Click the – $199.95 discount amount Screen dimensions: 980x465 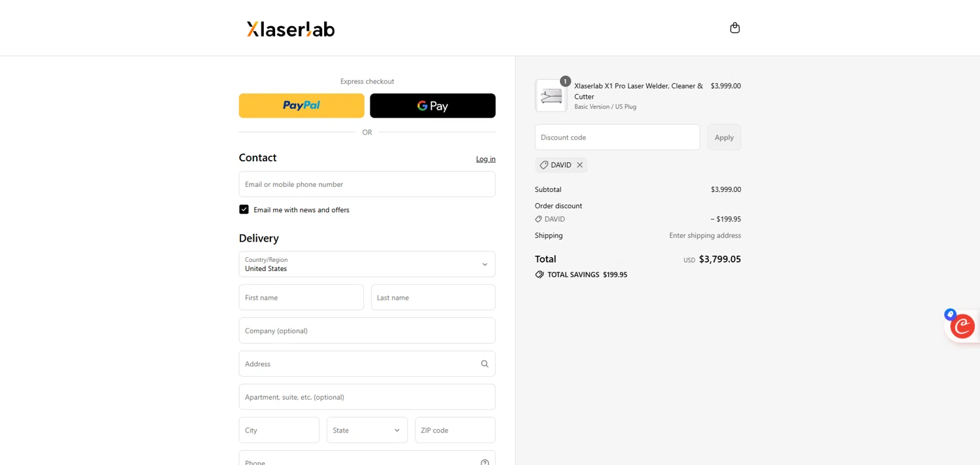pos(726,219)
